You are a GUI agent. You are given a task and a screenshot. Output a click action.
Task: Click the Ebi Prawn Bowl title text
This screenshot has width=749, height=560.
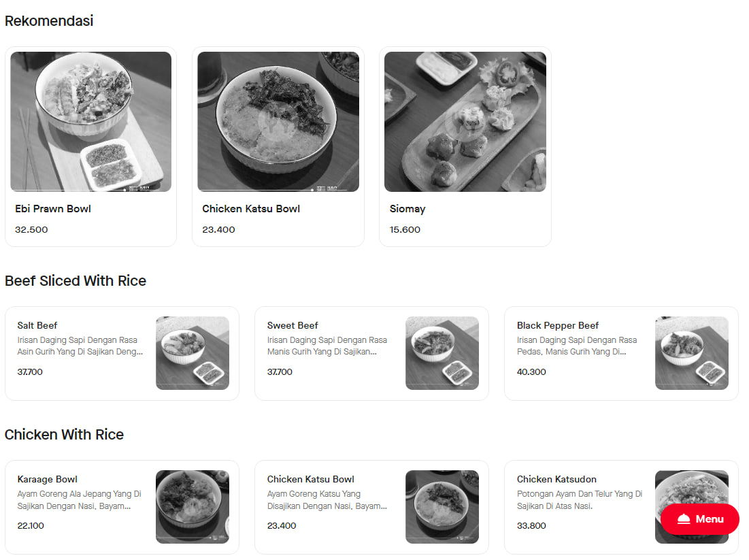pyautogui.click(x=53, y=209)
